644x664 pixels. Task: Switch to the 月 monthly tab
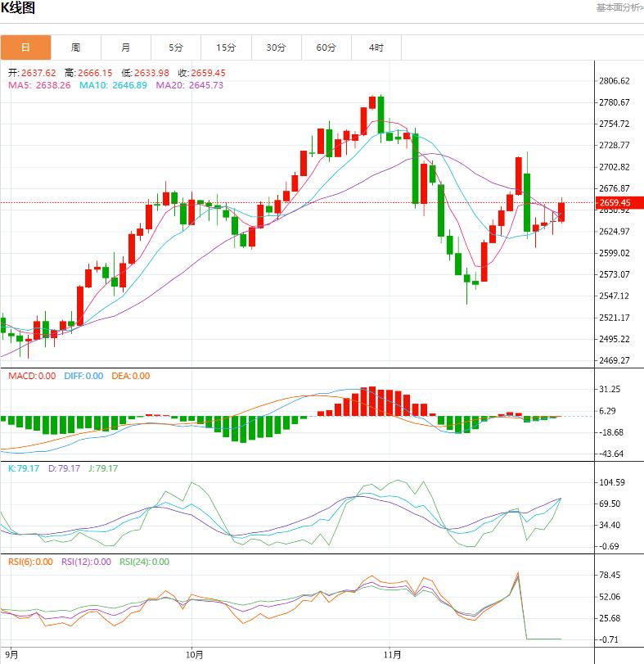[125, 47]
